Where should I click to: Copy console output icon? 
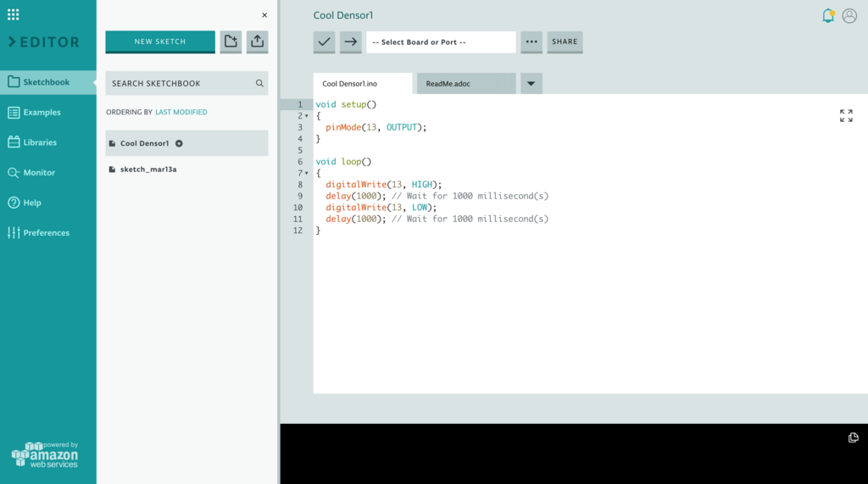(853, 437)
